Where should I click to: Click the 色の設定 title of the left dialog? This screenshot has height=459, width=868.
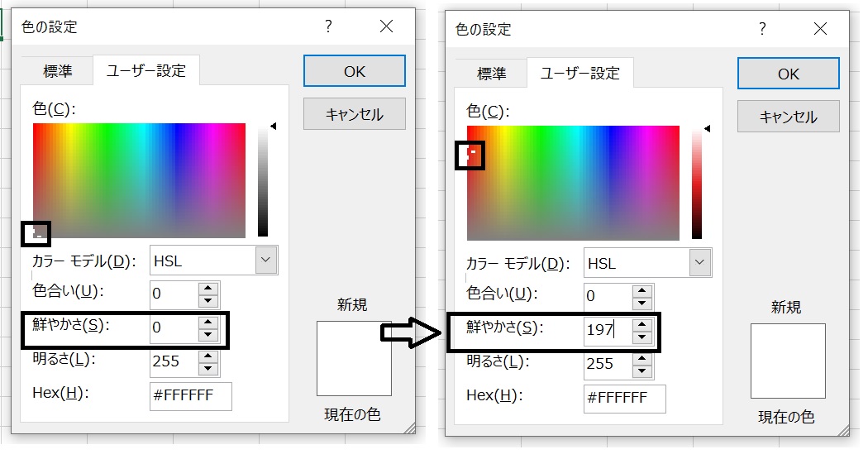click(50, 26)
